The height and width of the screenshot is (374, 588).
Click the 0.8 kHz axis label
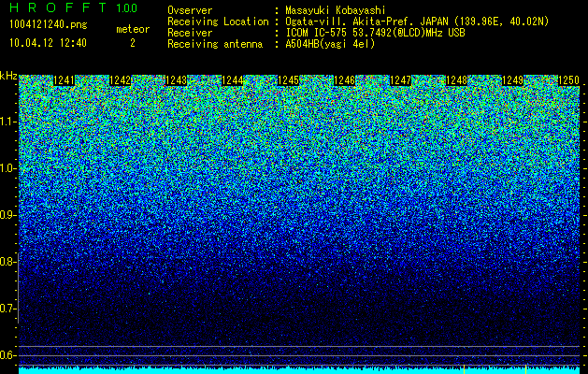pyautogui.click(x=8, y=262)
